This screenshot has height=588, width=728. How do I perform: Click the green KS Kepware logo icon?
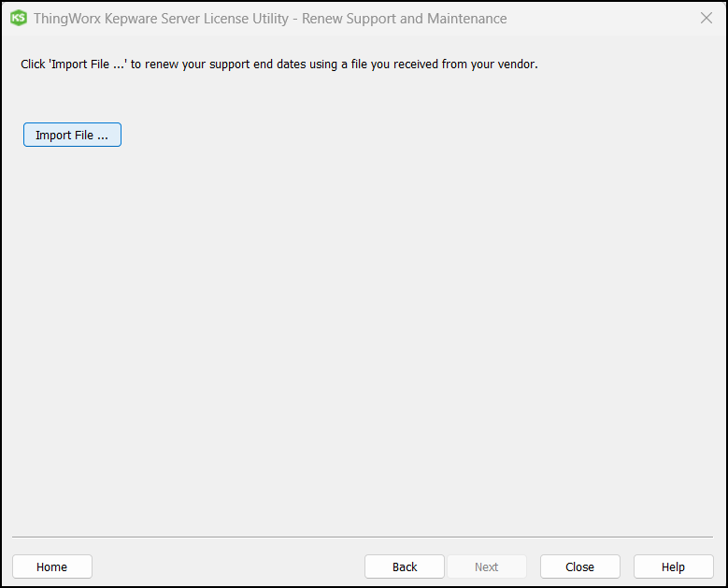click(x=19, y=19)
